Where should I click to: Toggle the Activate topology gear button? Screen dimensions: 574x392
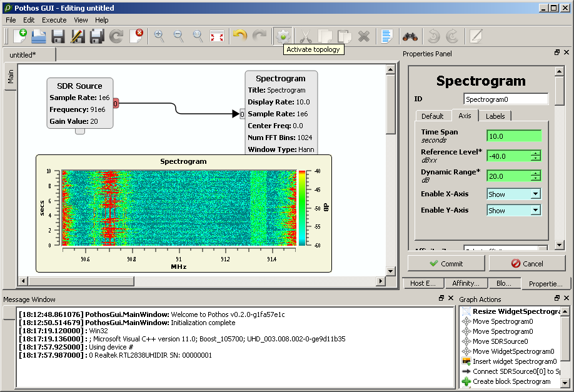point(283,36)
